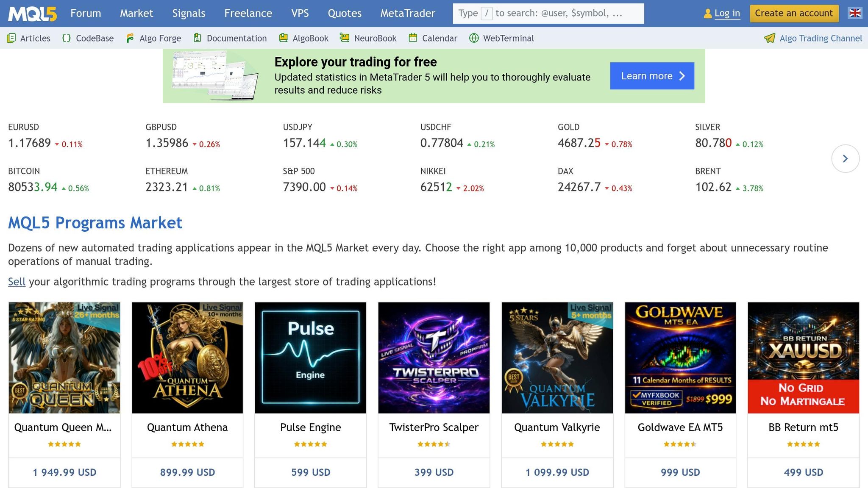Click the Log in link
Viewport: 868px width, 488px height.
[x=727, y=14]
